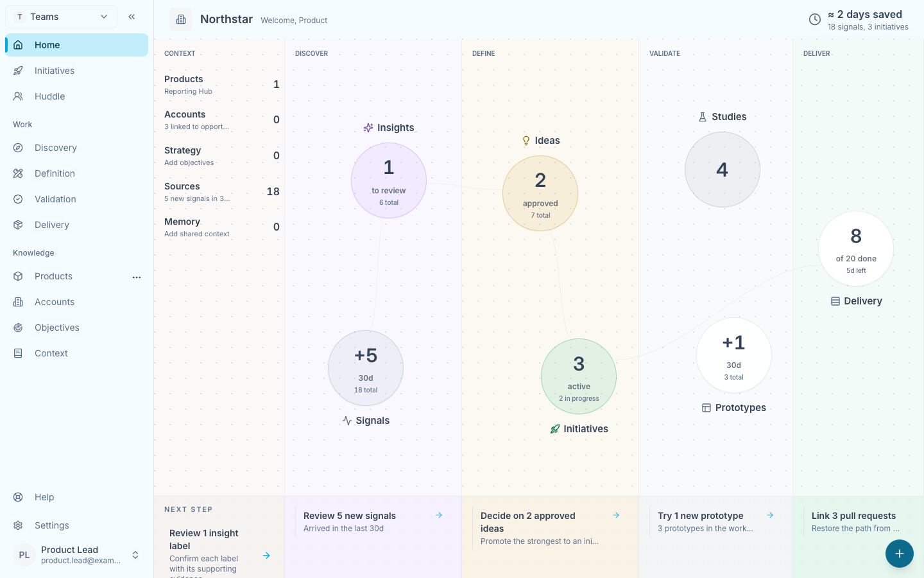Click the Delivery list icon on canvas
Image resolution: width=924 pixels, height=578 pixels.
[x=835, y=301]
